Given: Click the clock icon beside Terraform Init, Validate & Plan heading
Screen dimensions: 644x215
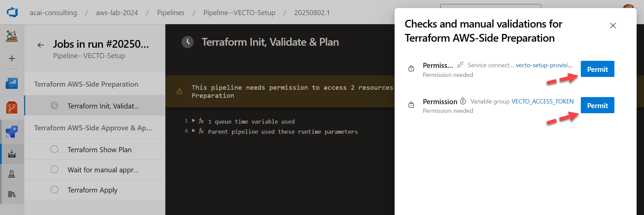Looking at the screenshot, I should pyautogui.click(x=188, y=42).
